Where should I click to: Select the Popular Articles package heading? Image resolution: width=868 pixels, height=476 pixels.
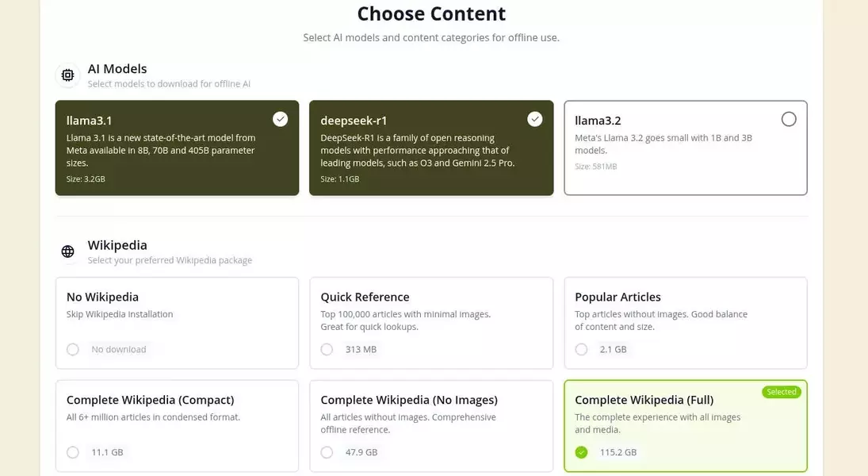[x=618, y=297]
